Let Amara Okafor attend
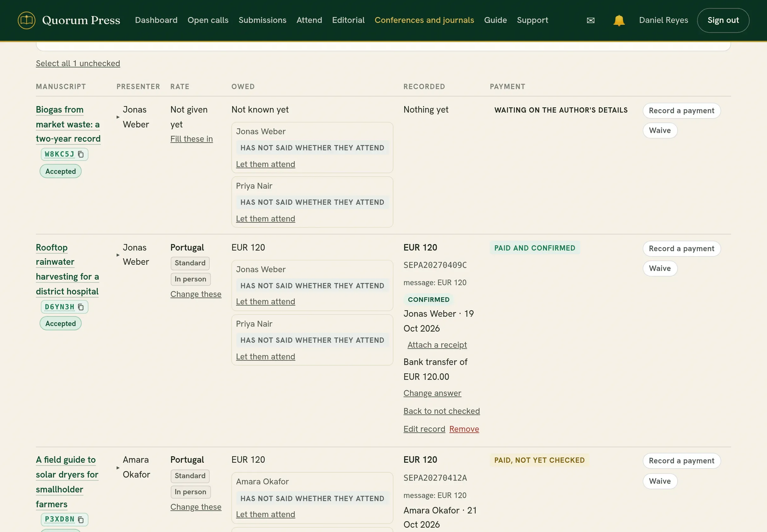 click(x=265, y=515)
